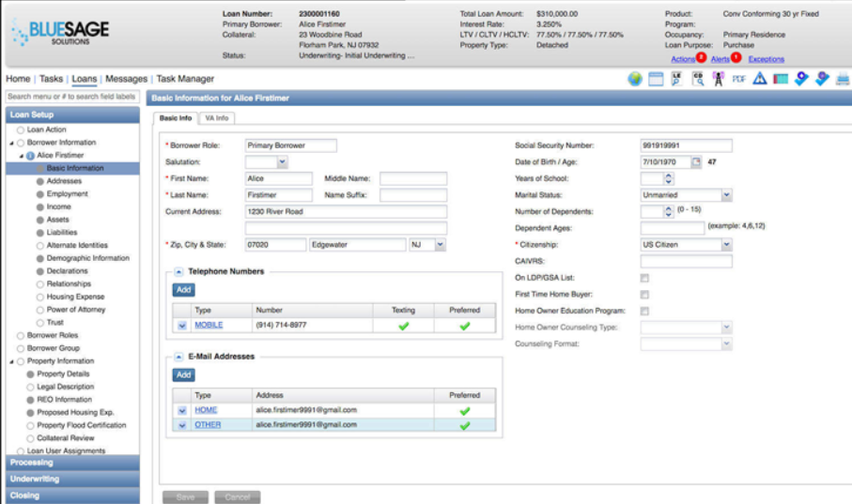Image resolution: width=852 pixels, height=504 pixels.
Task: Click the PDF icon in the toolbar
Action: [738, 80]
